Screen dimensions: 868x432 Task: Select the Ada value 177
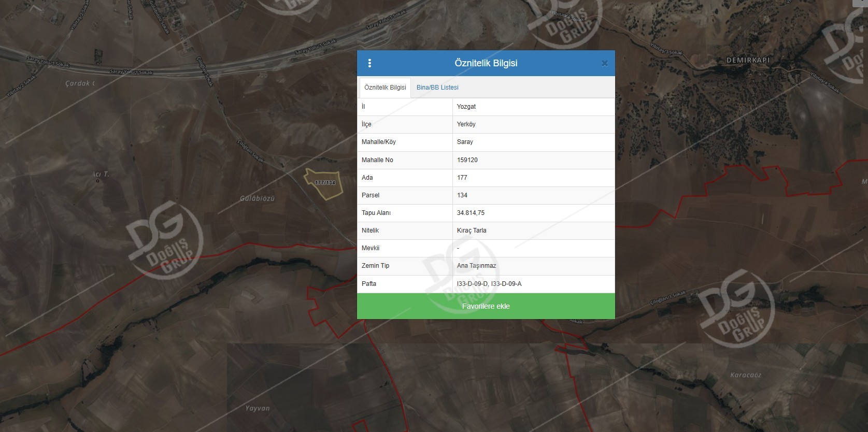[x=462, y=178]
